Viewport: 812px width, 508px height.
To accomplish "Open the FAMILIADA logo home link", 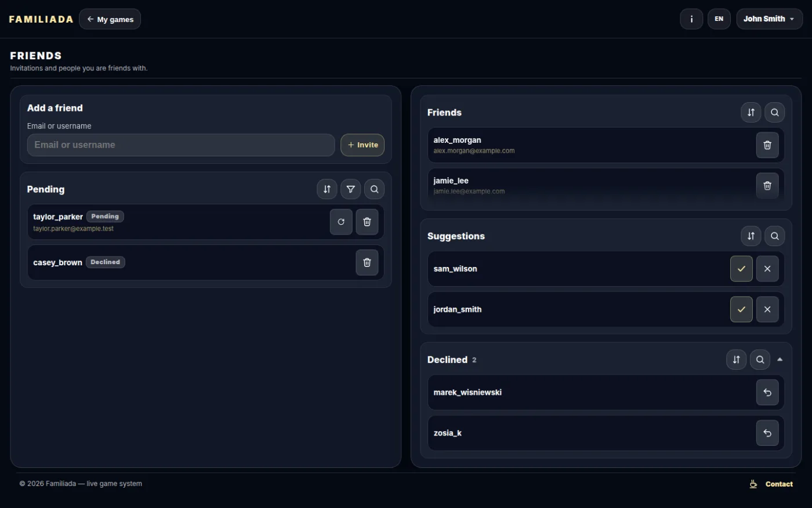I will point(41,19).
